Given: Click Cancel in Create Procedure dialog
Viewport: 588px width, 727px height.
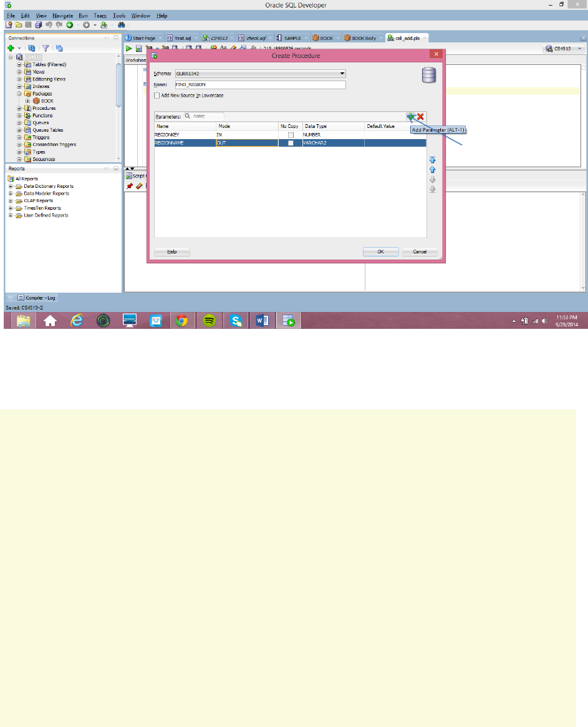Looking at the screenshot, I should point(420,251).
